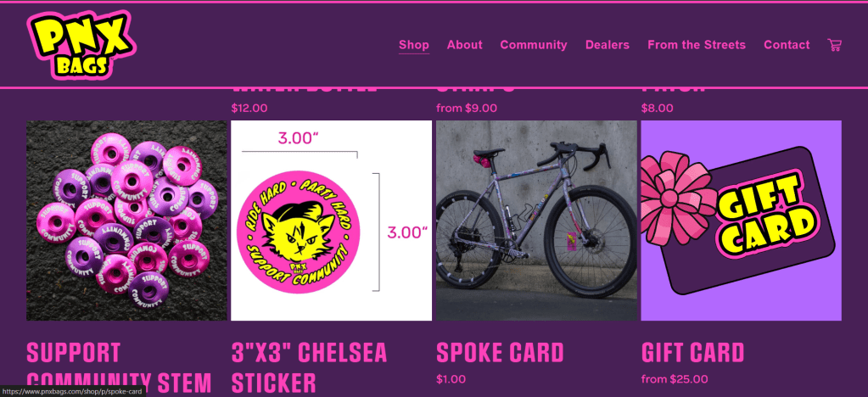View the Chelsea cat sticker image
This screenshot has width=868, height=397.
point(331,221)
